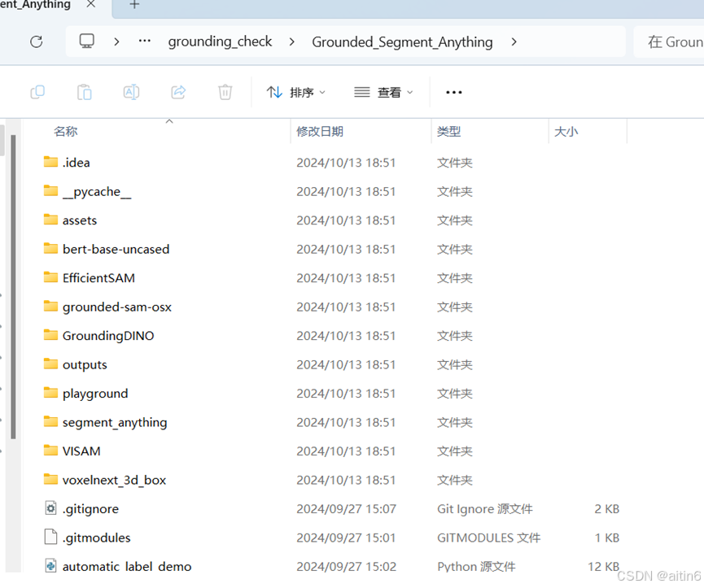Open the 查看 view dropdown

click(x=383, y=93)
